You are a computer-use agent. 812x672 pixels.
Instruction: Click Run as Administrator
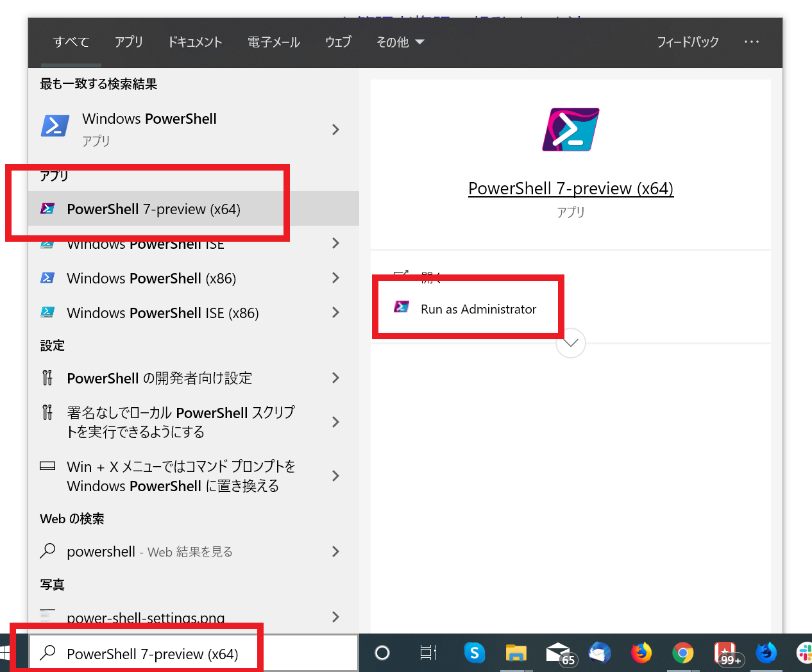click(x=477, y=308)
